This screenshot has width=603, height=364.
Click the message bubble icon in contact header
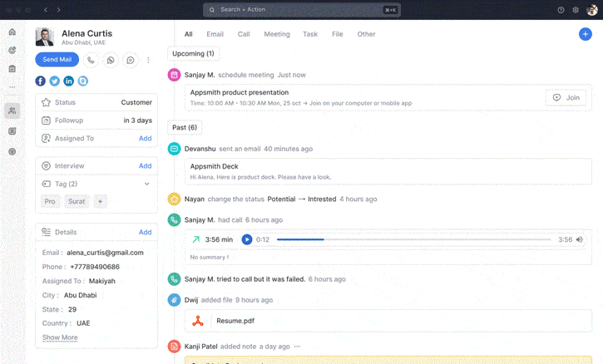[x=131, y=60]
